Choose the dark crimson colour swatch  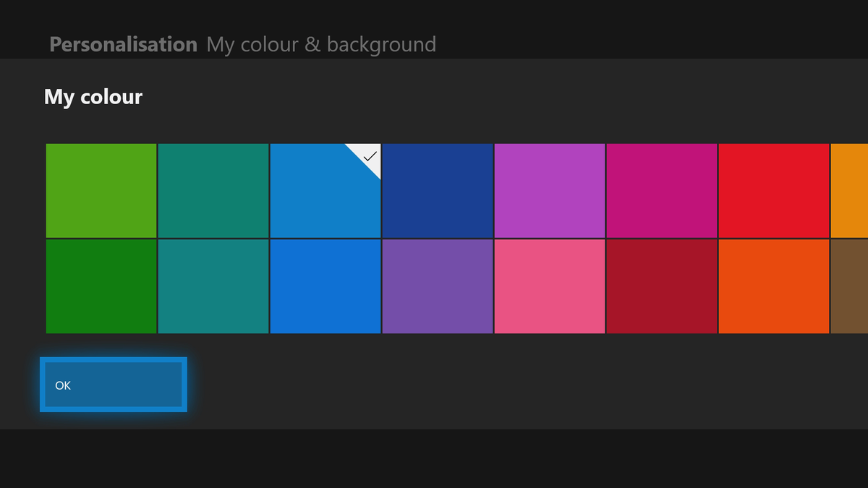point(662,286)
